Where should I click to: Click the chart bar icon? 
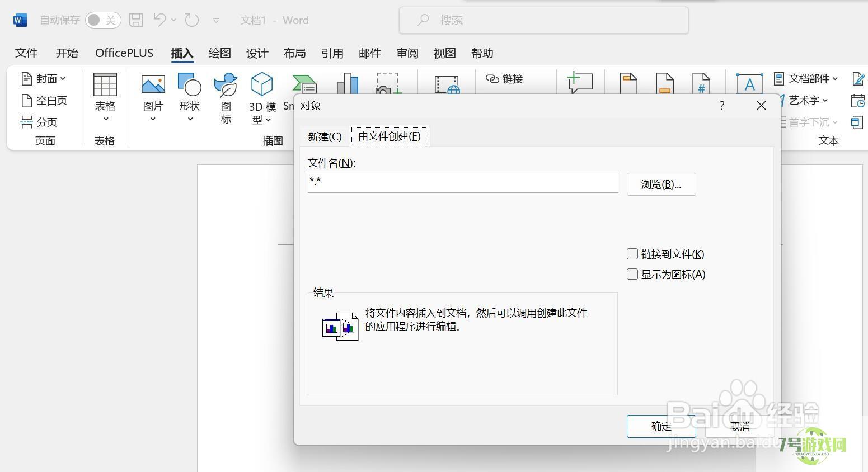tap(347, 84)
